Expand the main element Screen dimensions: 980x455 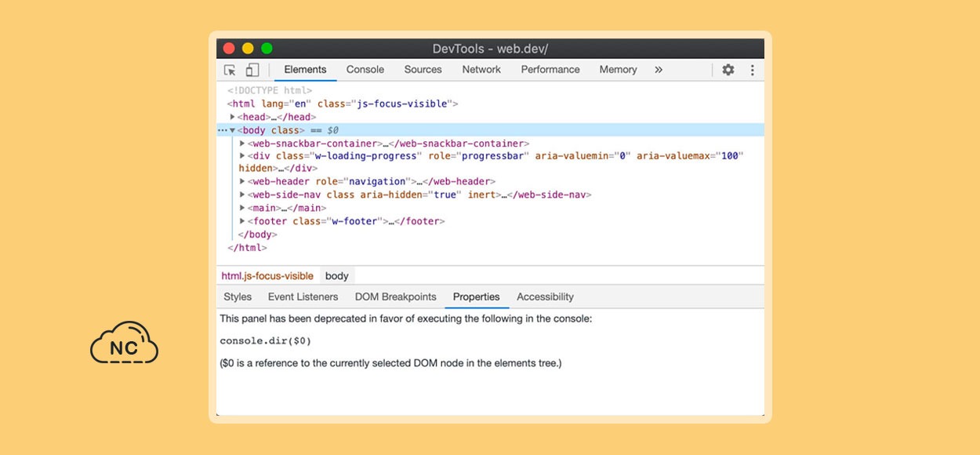(x=242, y=208)
